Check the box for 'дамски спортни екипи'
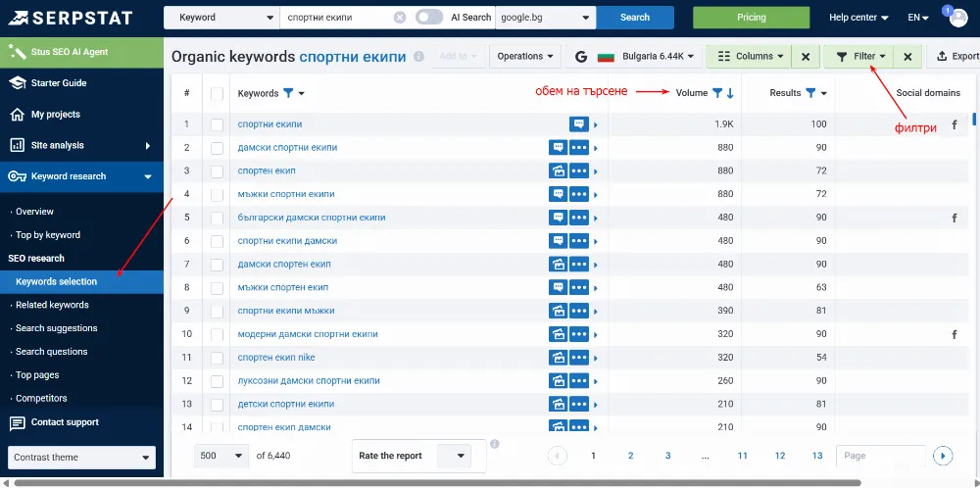 pos(217,148)
